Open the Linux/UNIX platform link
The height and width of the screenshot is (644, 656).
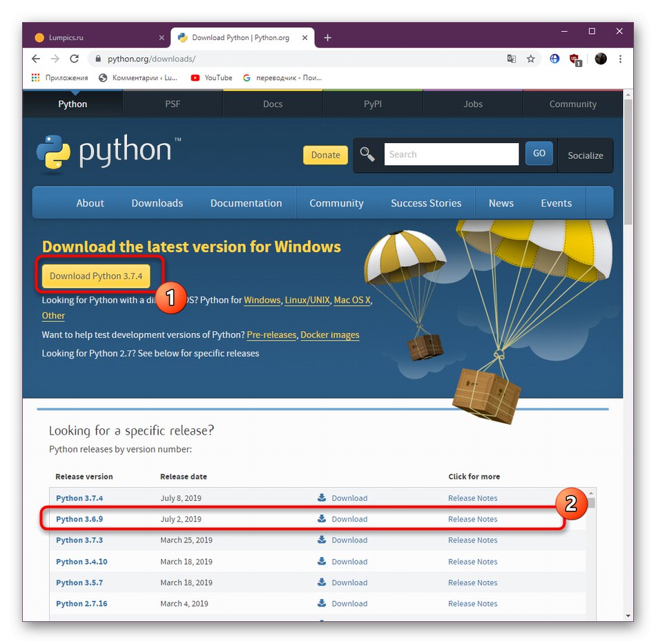[x=307, y=300]
